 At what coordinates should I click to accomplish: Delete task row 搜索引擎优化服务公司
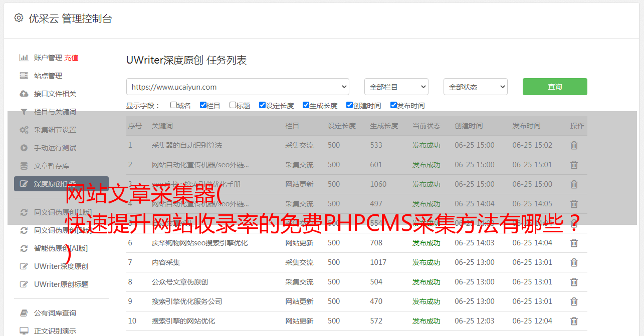pyautogui.click(x=574, y=301)
